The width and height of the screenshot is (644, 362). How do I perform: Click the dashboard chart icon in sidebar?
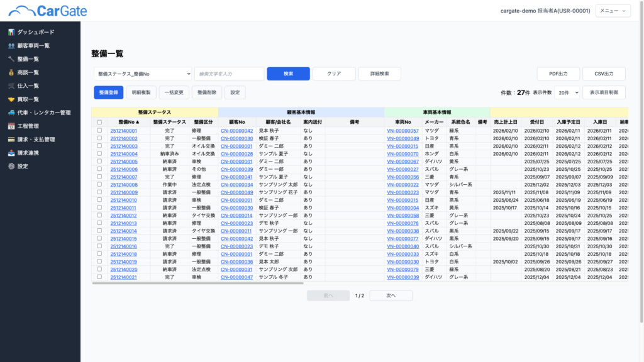click(11, 32)
